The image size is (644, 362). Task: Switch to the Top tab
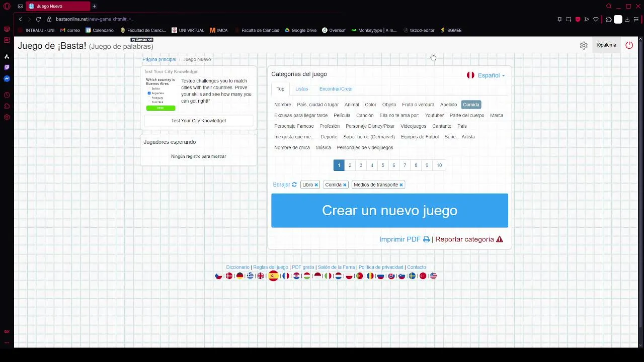[280, 89]
